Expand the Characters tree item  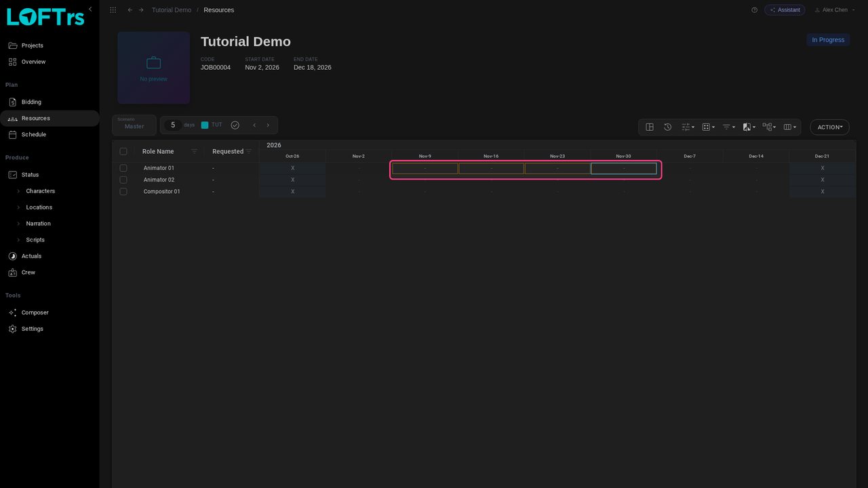click(18, 191)
